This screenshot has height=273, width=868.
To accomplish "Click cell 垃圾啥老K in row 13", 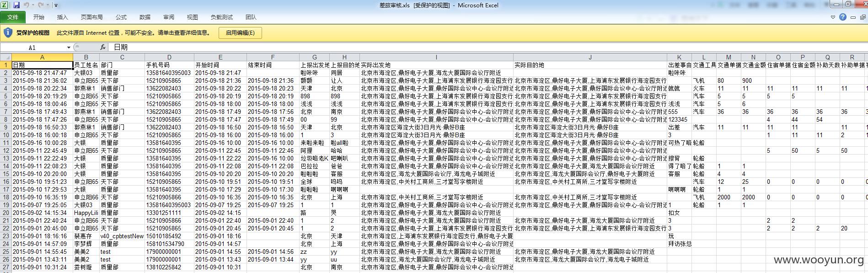I will coord(314,158).
